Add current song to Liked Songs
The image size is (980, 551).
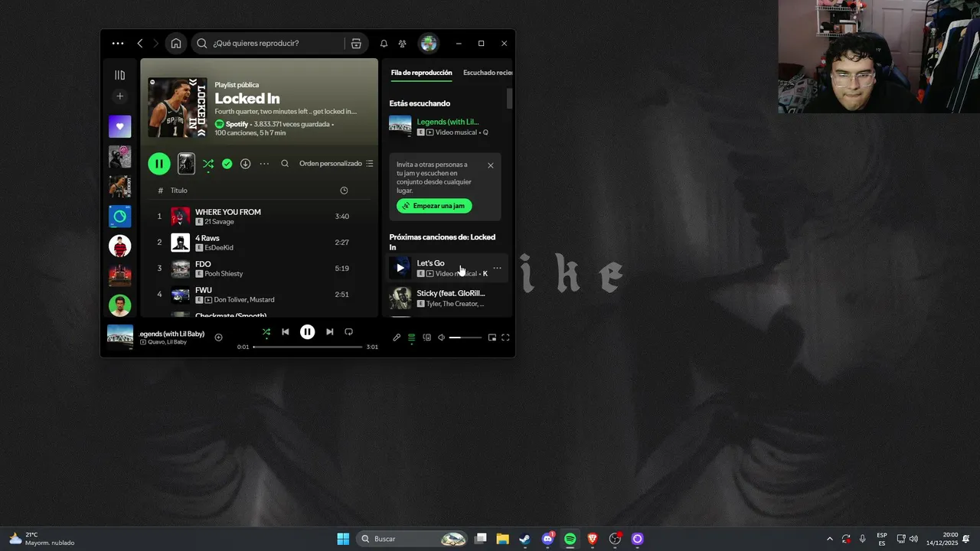coord(218,337)
